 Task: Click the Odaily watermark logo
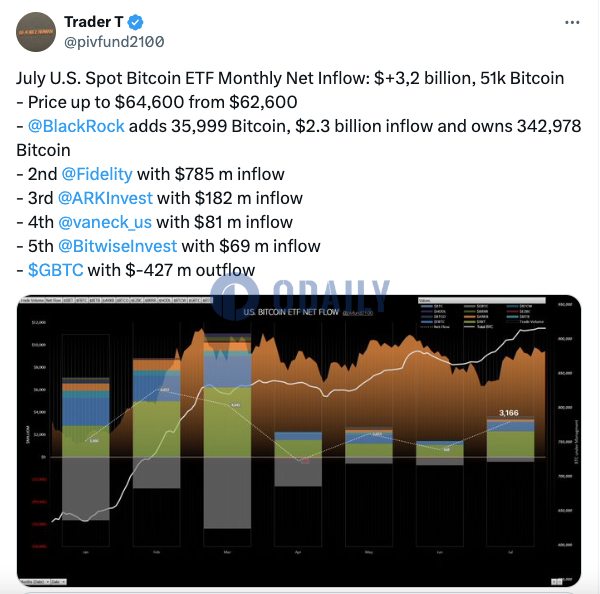pyautogui.click(x=300, y=295)
